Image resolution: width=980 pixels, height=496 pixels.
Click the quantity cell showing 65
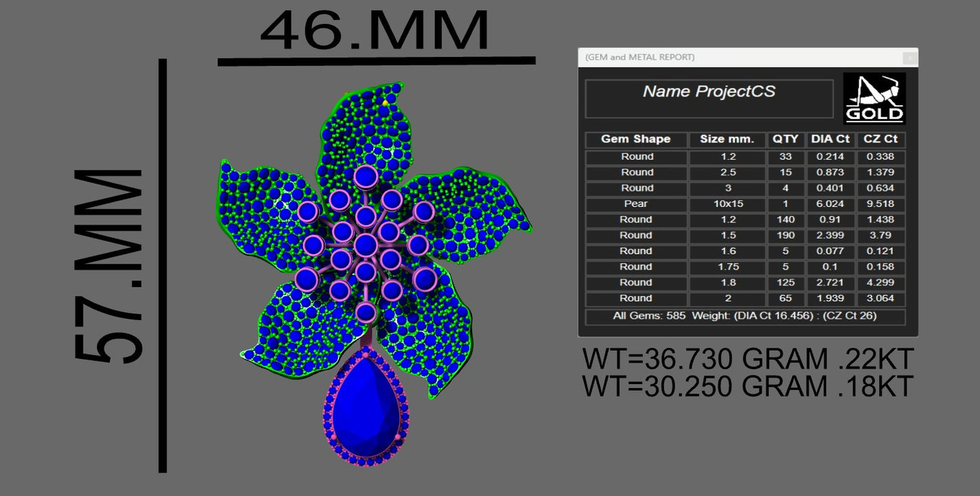(x=786, y=298)
